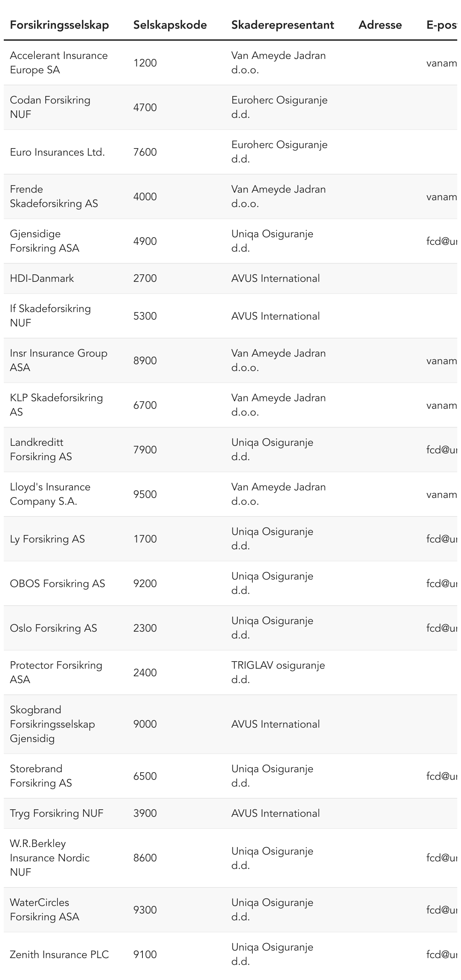Click Skogbrand Forsikringsselskap Gjensidig cell
461x980 pixels.
(52, 724)
